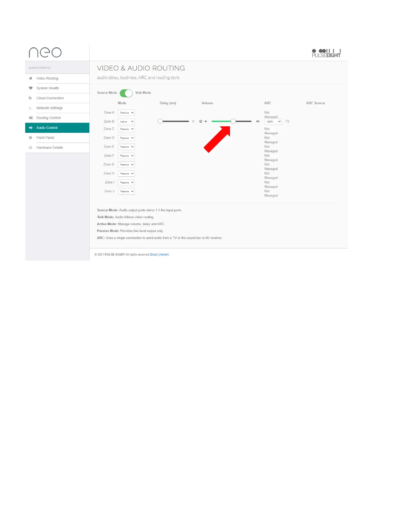Click the TV label for Zone B ARC source
Image resolution: width=411 pixels, height=532 pixels.
287,122
